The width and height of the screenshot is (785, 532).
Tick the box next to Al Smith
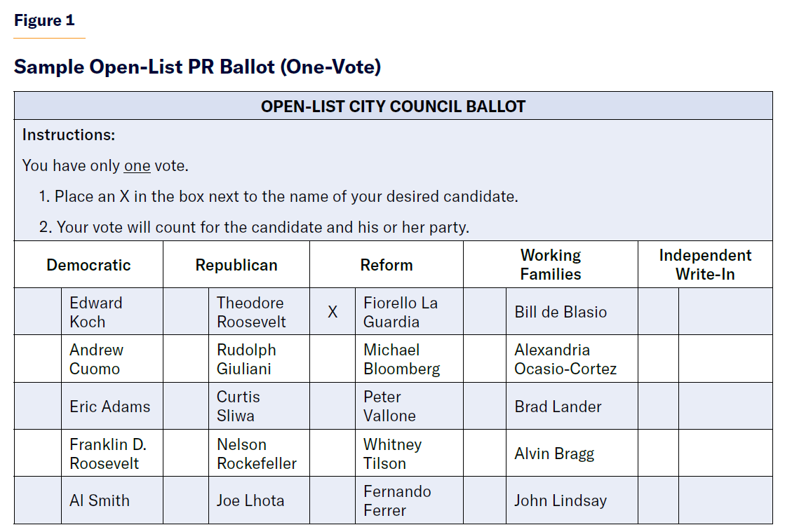[x=38, y=500]
